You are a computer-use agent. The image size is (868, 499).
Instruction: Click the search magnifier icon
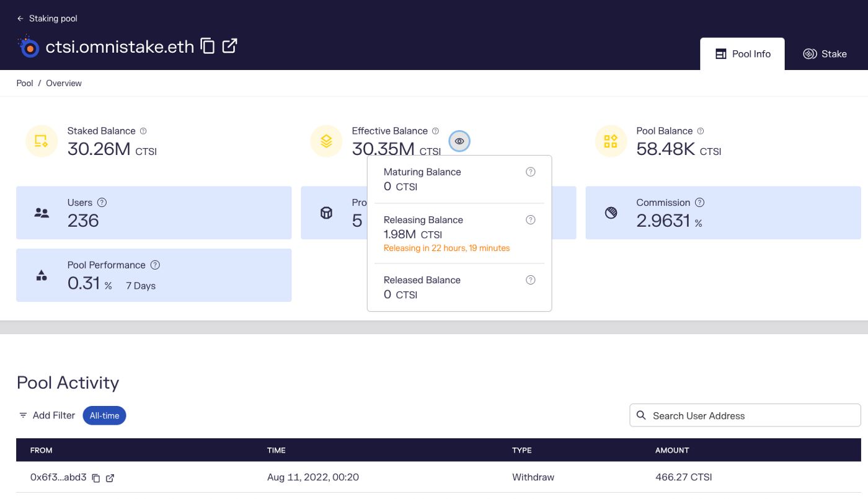coord(641,415)
